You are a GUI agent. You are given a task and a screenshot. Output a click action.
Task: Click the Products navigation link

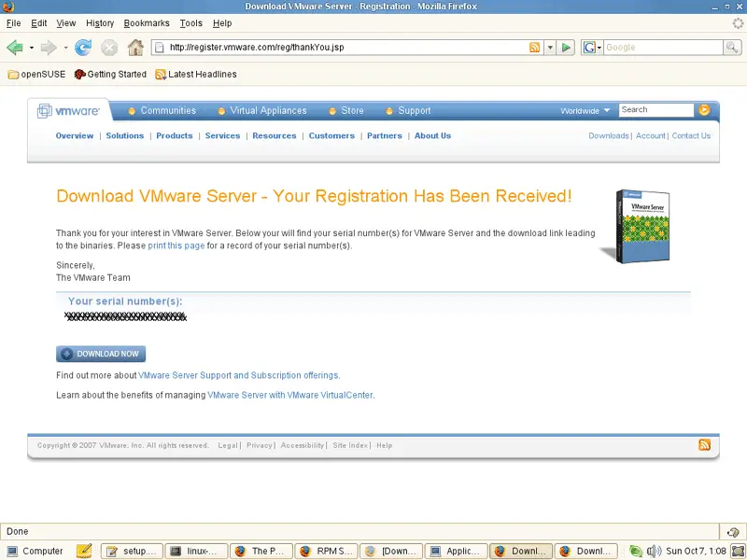(175, 135)
